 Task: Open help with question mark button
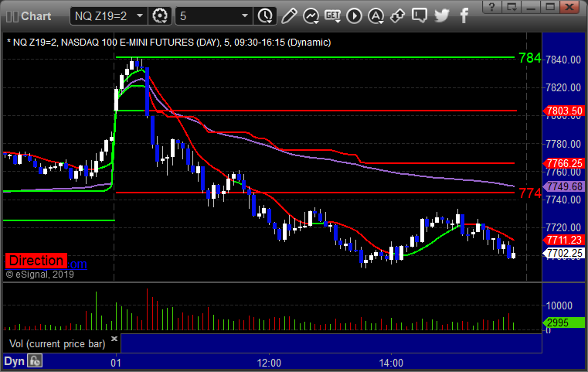pyautogui.click(x=491, y=7)
